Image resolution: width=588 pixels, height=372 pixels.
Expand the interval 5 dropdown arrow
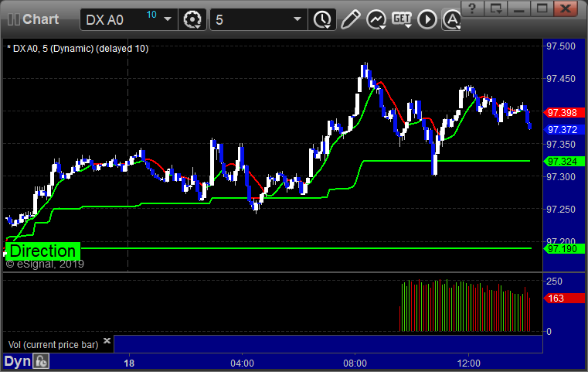tap(297, 19)
